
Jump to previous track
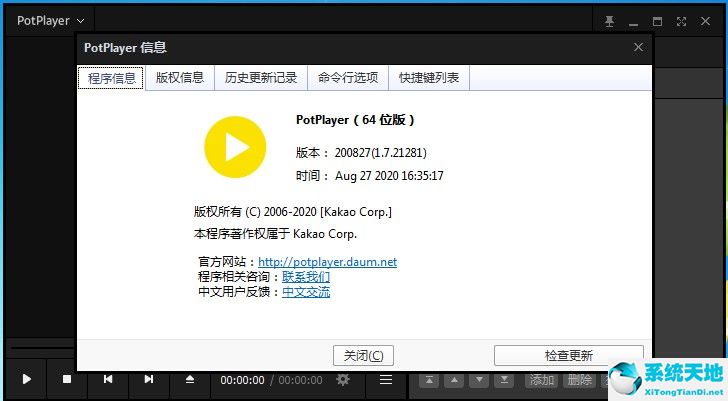108,379
